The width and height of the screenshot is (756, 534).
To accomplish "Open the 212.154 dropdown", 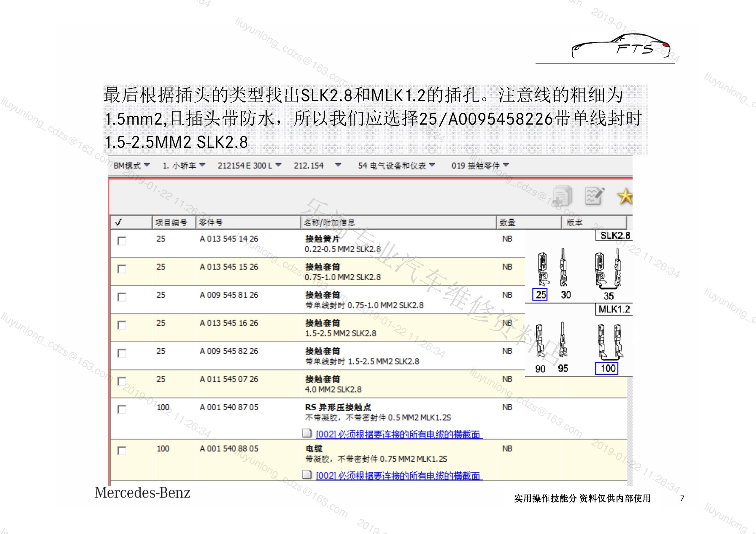I will click(317, 166).
